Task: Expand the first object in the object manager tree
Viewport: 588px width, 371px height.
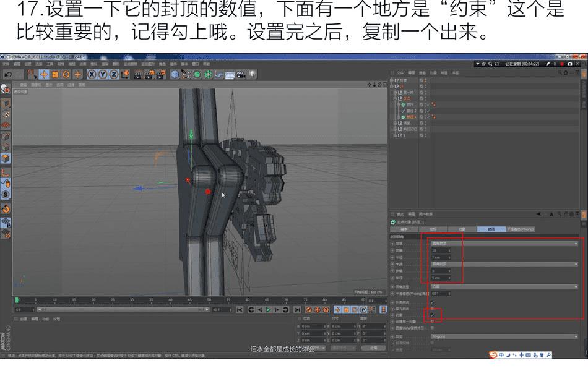Action: (x=392, y=80)
